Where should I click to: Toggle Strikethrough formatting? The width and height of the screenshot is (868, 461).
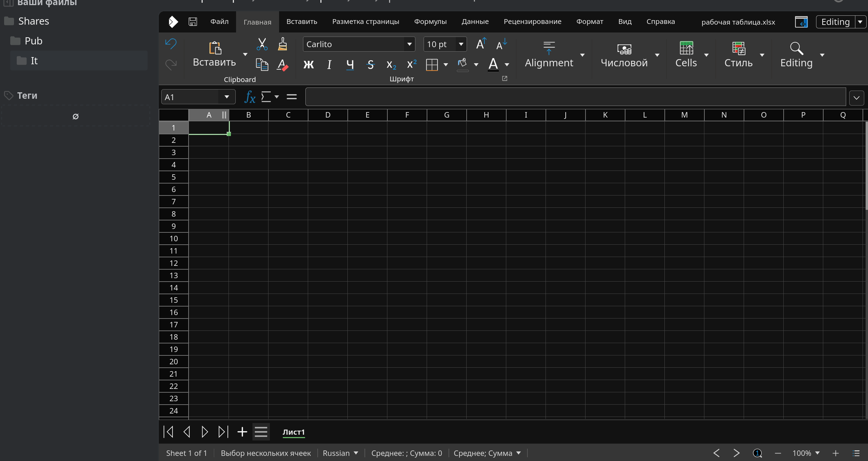370,64
